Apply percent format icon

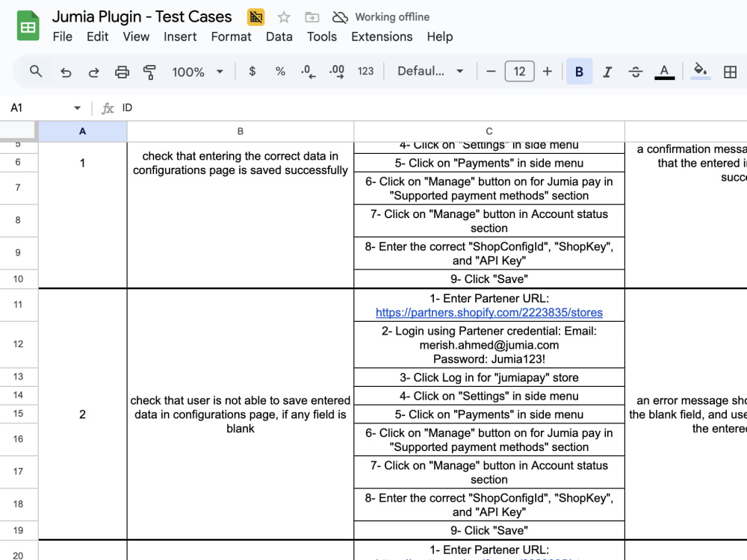pyautogui.click(x=280, y=72)
